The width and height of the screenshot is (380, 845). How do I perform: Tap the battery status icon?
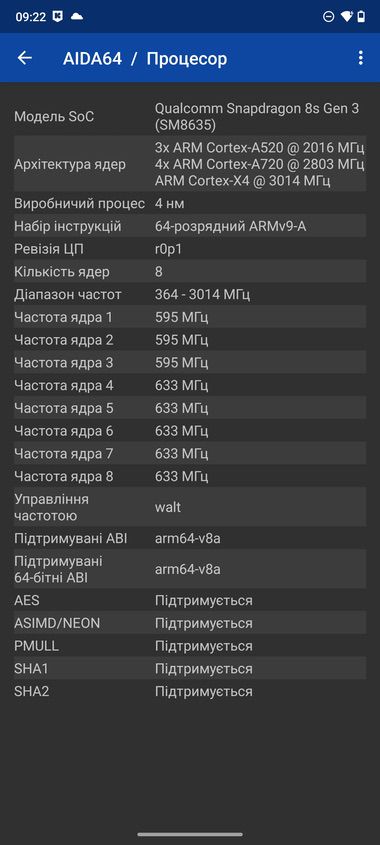tap(361, 17)
